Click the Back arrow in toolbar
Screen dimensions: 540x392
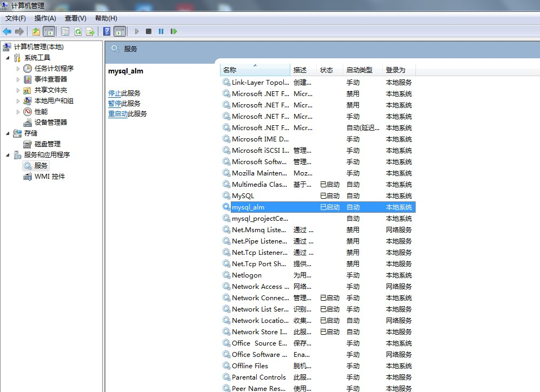7,31
